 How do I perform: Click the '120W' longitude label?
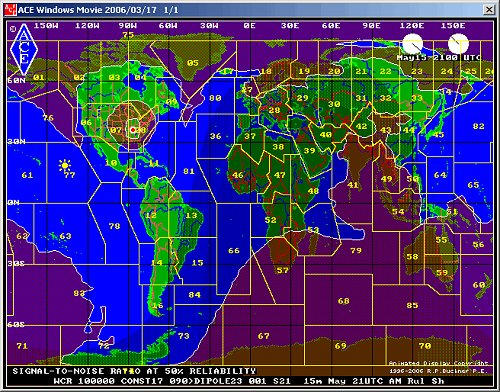87,26
